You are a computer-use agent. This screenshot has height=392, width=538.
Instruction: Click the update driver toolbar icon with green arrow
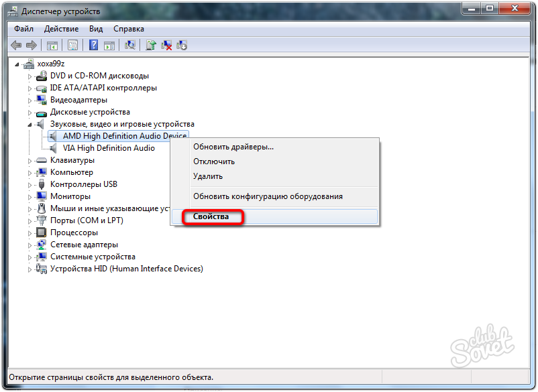tap(152, 45)
